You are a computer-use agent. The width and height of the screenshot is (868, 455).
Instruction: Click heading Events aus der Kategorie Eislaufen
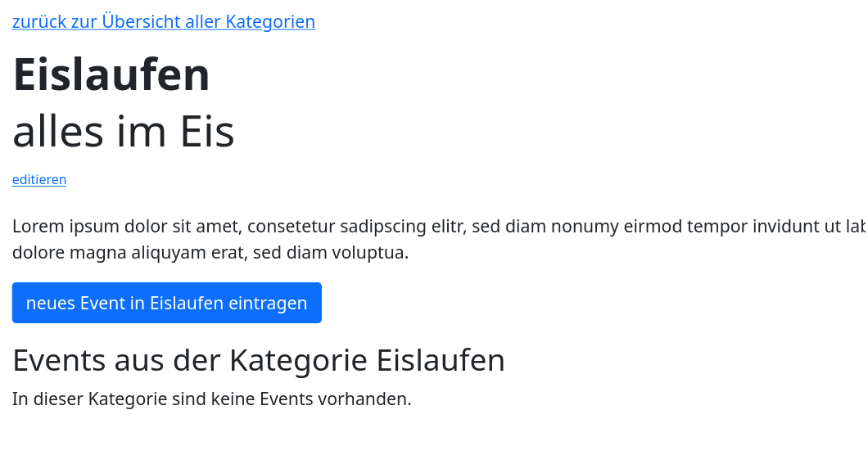pyautogui.click(x=259, y=360)
